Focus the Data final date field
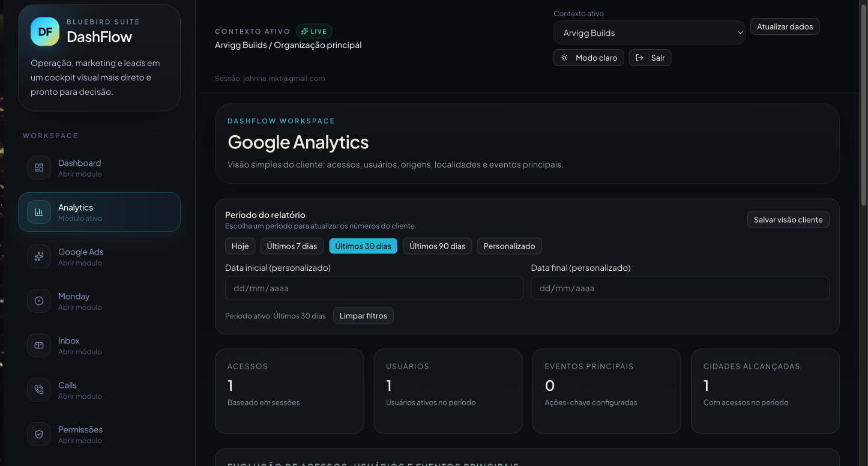Viewport: 868px width, 466px height. click(680, 288)
